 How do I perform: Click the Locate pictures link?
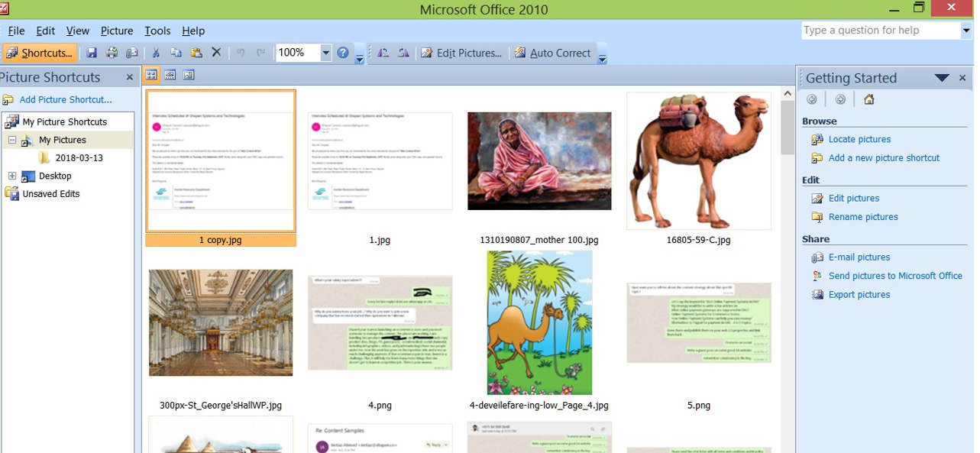(859, 139)
